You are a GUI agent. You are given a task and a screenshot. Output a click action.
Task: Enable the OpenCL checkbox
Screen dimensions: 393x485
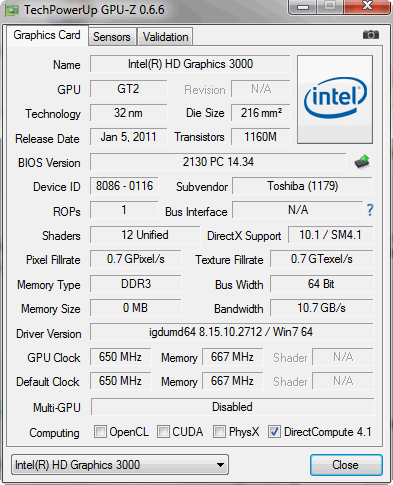coord(100,431)
